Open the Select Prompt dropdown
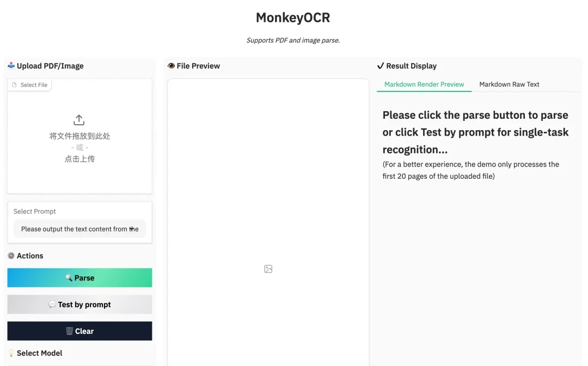This screenshot has width=588, height=366. 79,229
